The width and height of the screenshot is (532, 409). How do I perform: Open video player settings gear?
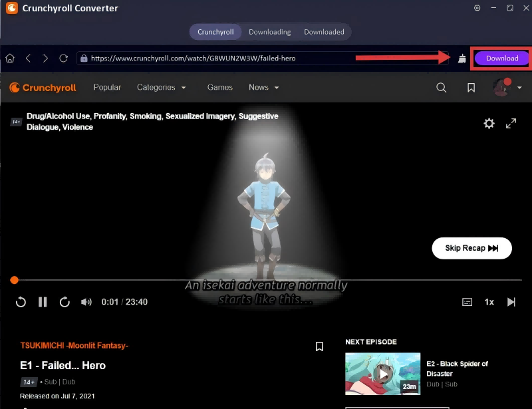[489, 123]
